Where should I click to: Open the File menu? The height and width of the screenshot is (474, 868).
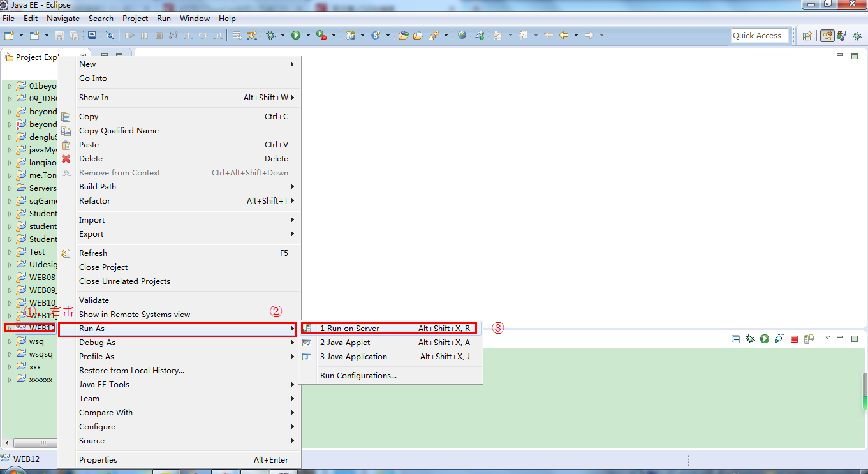pos(8,19)
